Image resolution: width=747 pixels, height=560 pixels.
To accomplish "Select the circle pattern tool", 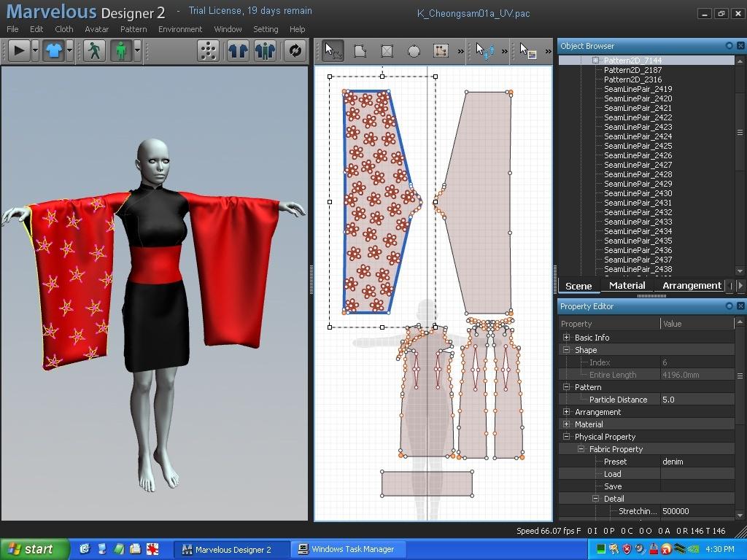I will click(x=414, y=50).
